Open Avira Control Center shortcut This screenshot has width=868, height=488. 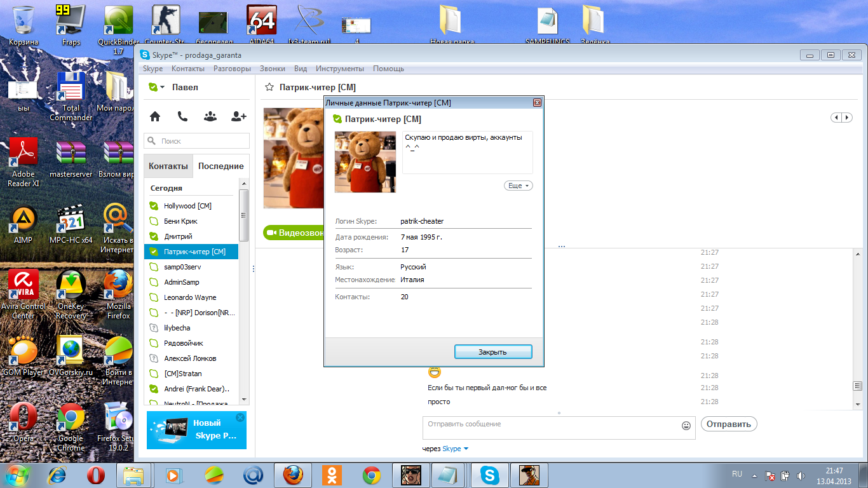click(24, 294)
